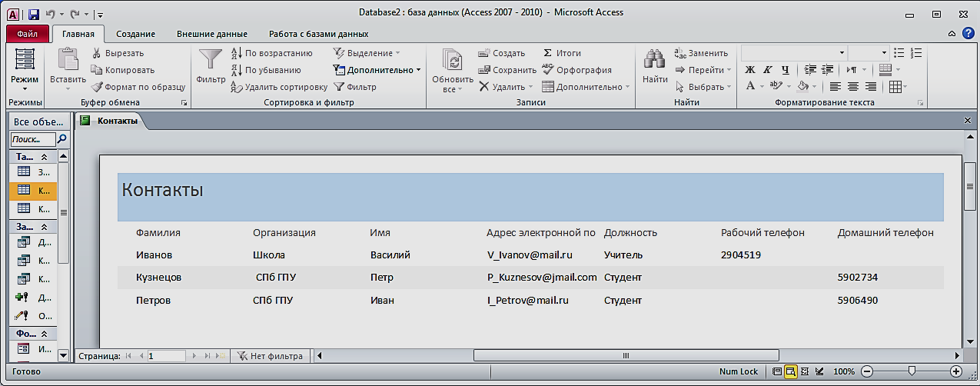
Task: Zoom out with minus button
Action: (867, 371)
